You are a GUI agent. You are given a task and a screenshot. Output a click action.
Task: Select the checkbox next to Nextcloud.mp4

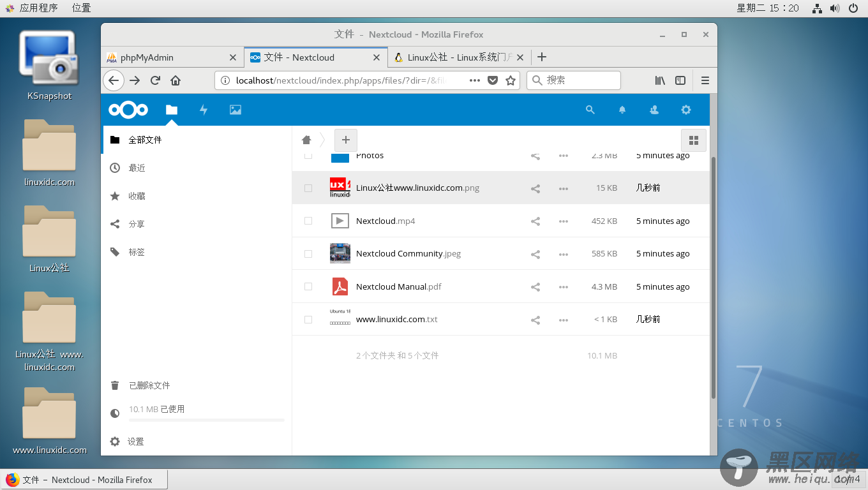(308, 221)
